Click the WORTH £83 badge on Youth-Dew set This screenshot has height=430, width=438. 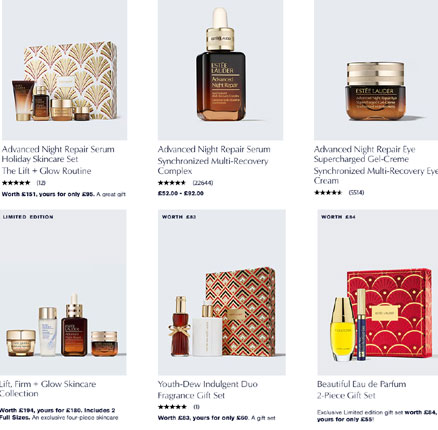click(179, 217)
